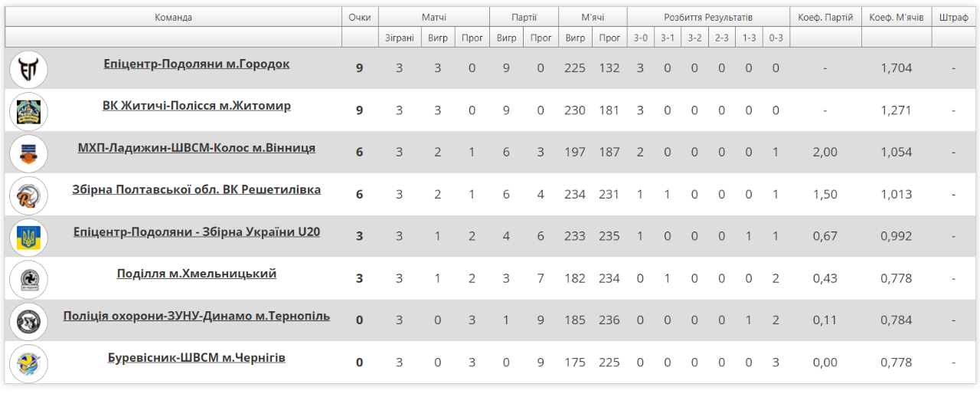Open the ВК Житичі-Полісся м.Житомир link
The height and width of the screenshot is (394, 980).
pyautogui.click(x=197, y=106)
